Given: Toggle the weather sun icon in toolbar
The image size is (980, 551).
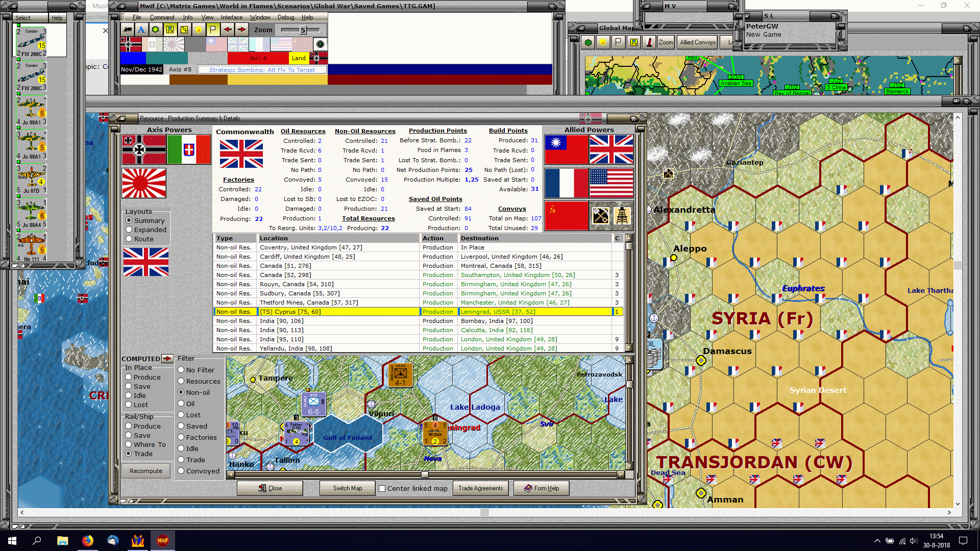Looking at the screenshot, I should [199, 30].
